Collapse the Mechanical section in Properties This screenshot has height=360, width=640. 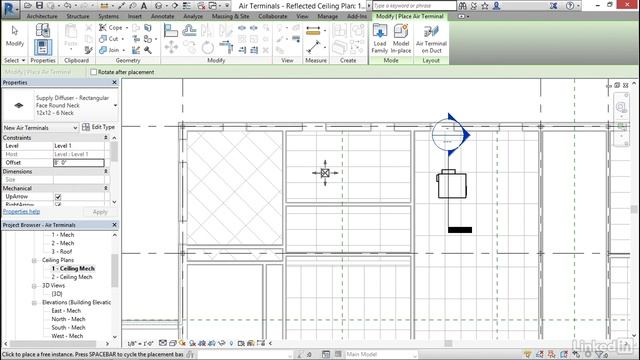tap(106, 188)
